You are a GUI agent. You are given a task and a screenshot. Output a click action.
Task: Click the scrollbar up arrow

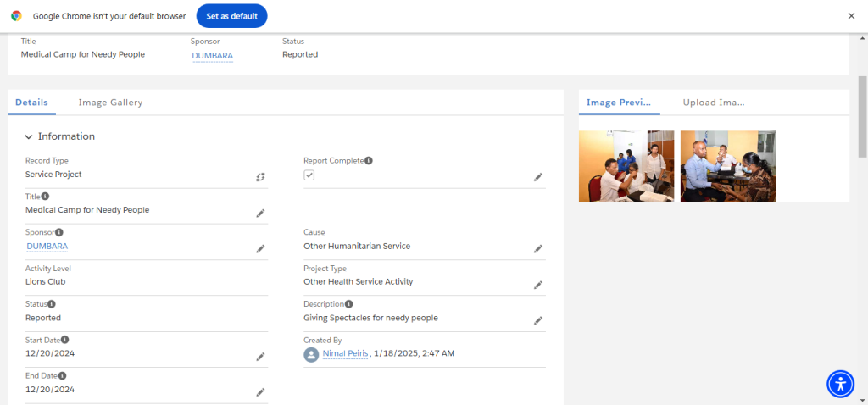click(x=862, y=38)
